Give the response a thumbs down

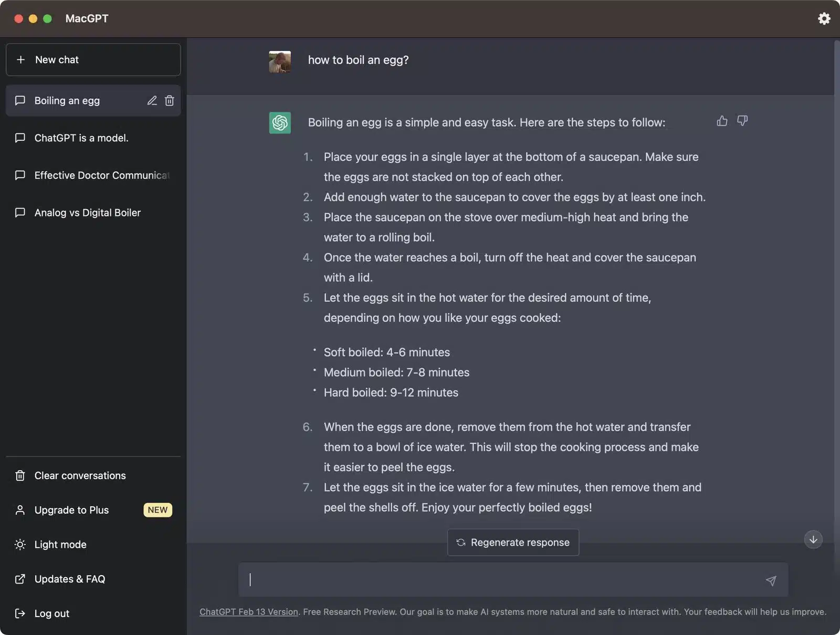point(742,121)
